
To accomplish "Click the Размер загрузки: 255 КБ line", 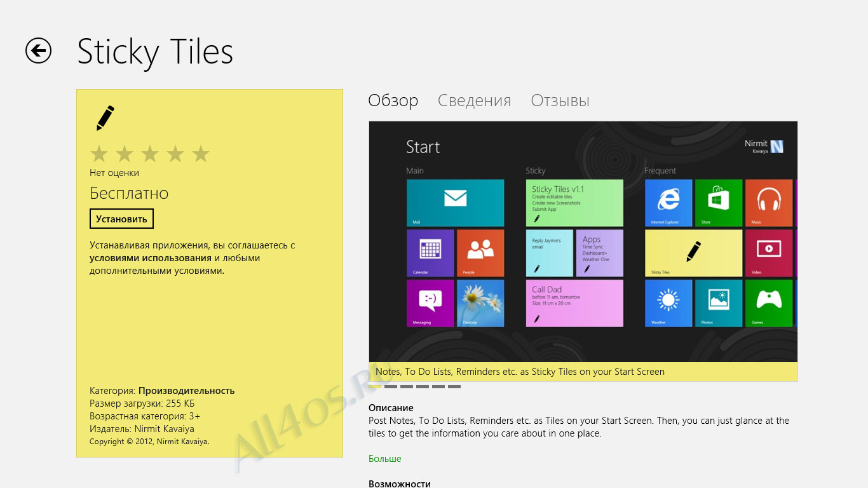I will 142,403.
